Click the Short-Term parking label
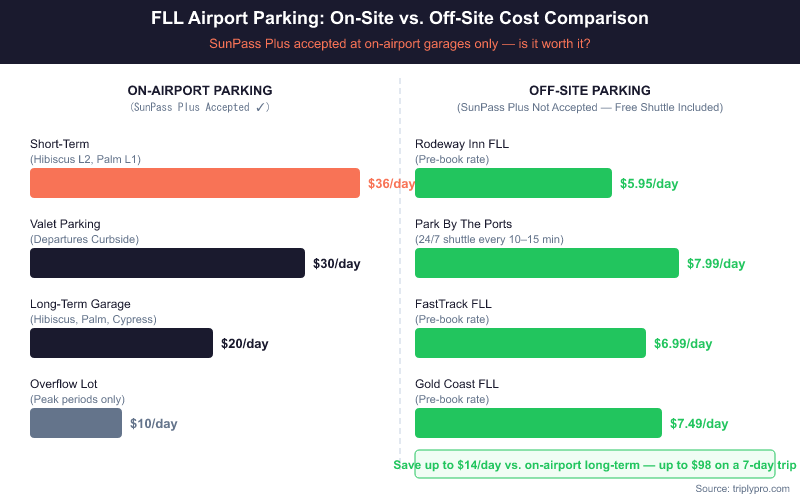The height and width of the screenshot is (500, 800). [60, 144]
